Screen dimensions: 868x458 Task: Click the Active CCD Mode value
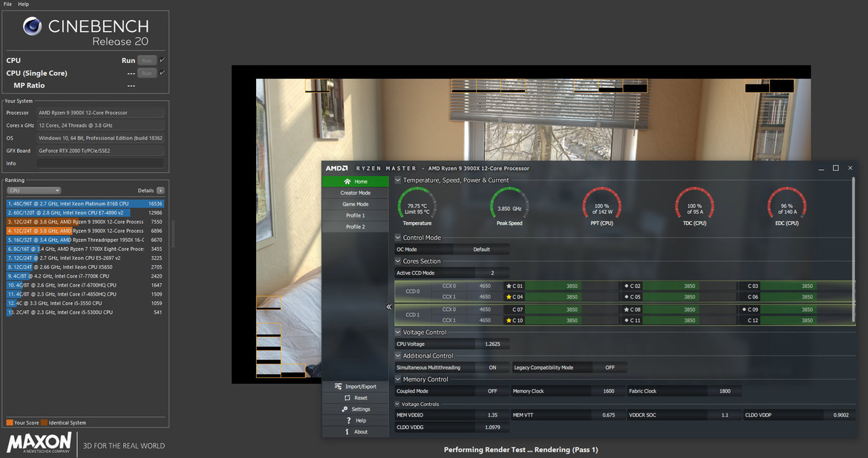492,272
